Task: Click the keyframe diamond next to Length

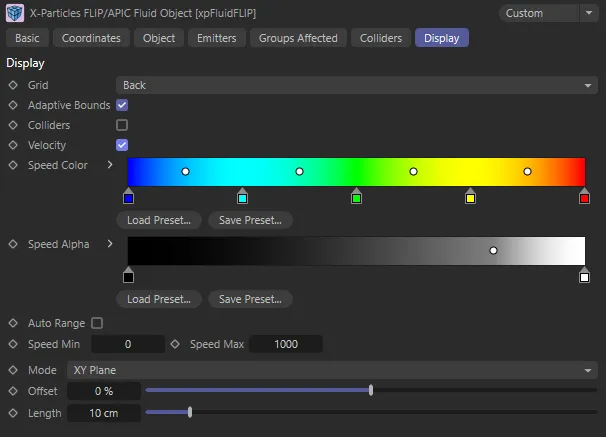Action: (13, 412)
